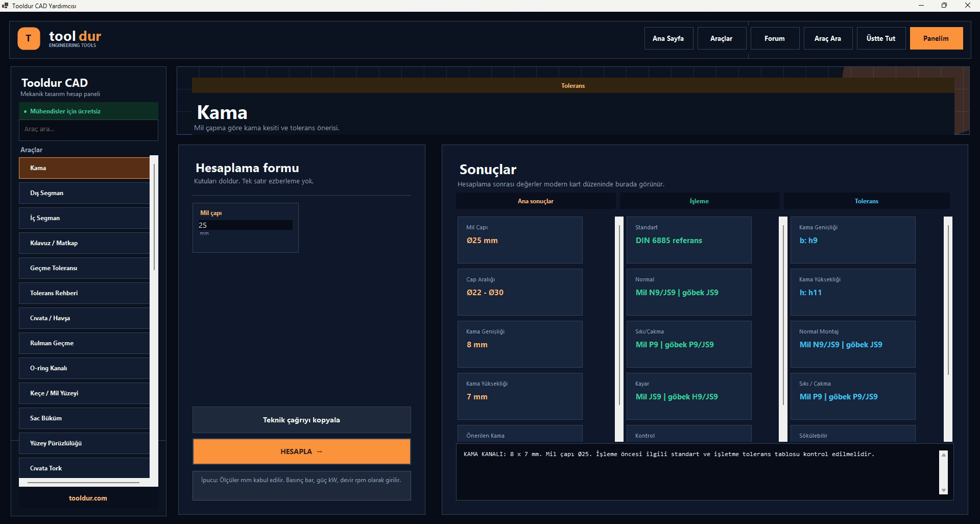
Task: Click the Tooldur CAD app icon in title bar
Action: click(5, 6)
